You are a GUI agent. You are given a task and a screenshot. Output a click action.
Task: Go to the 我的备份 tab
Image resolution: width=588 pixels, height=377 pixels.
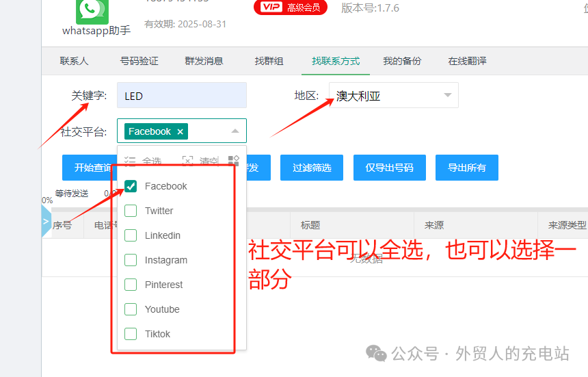click(402, 61)
